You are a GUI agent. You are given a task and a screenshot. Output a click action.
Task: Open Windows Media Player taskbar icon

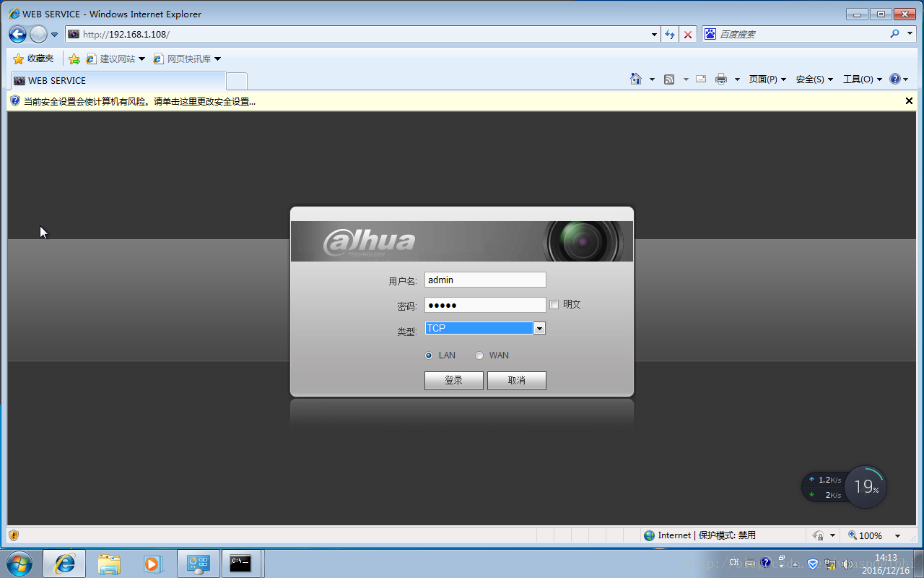click(152, 564)
